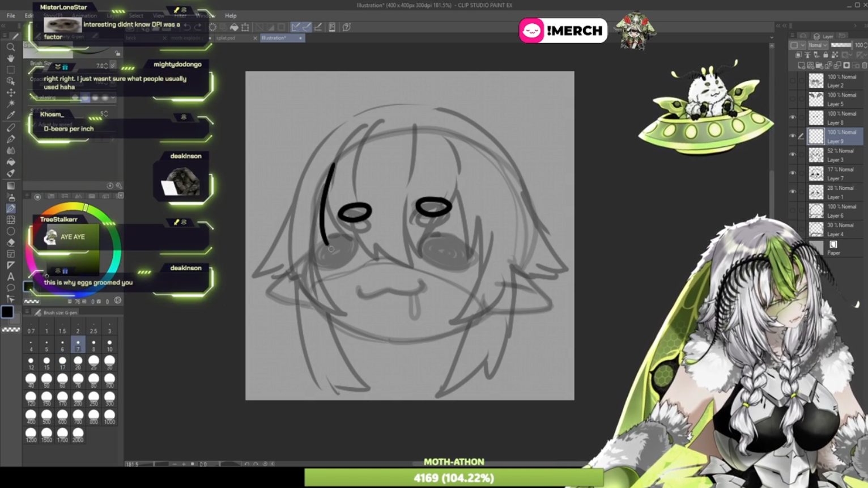
Task: Open the Edit menu
Action: 29,16
